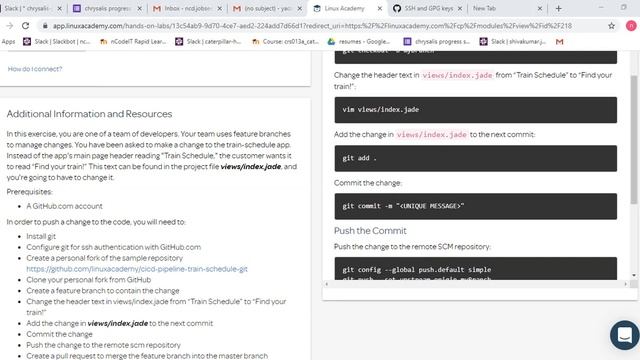Open the Slack | Slackbot bookmark

(x=57, y=41)
